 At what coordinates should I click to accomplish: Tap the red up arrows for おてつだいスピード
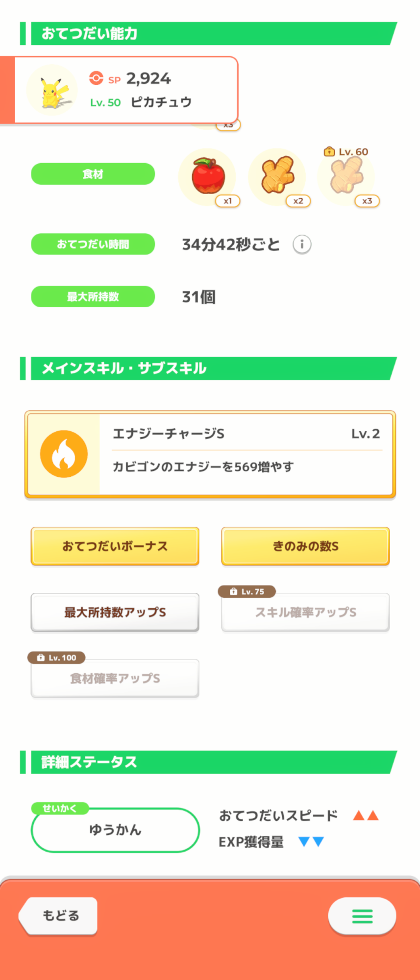[366, 815]
